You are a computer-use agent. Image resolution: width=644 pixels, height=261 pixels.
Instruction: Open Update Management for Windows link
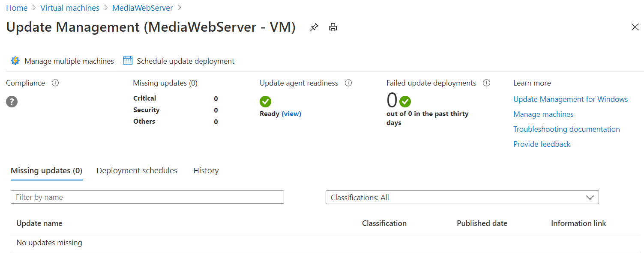571,99
